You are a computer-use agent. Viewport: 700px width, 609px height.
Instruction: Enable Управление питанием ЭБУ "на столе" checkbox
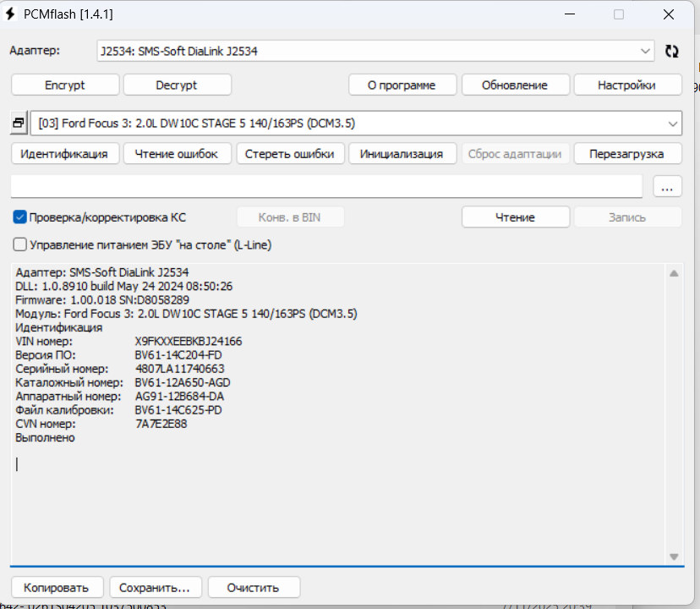pos(20,244)
